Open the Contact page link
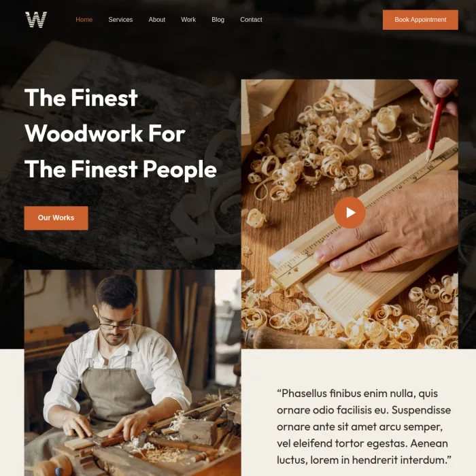Viewport: 476px width, 476px height. [251, 20]
